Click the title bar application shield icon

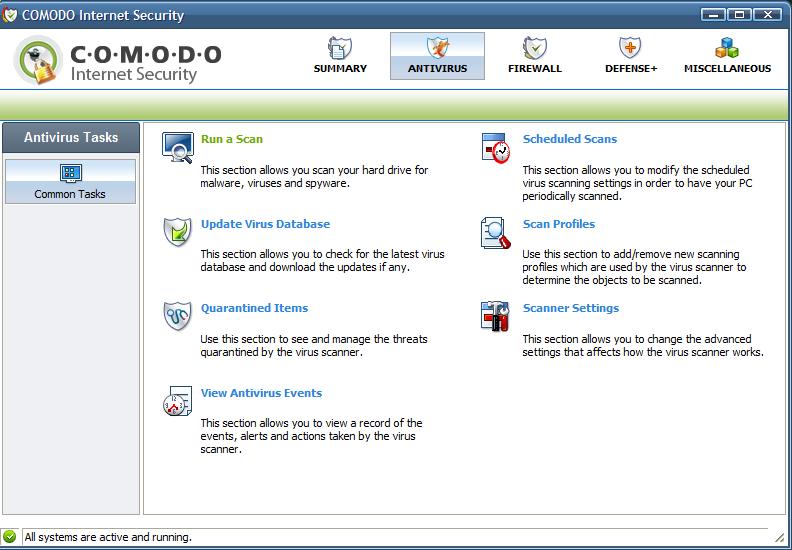click(9, 15)
